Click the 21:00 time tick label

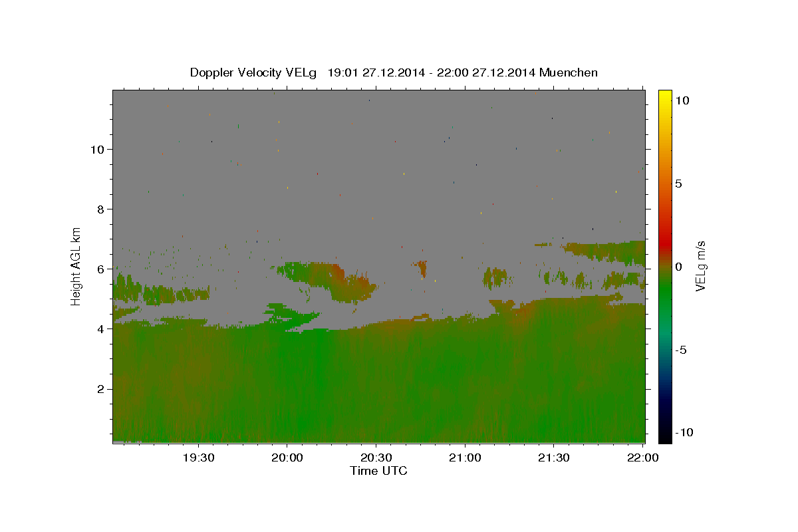tap(465, 458)
